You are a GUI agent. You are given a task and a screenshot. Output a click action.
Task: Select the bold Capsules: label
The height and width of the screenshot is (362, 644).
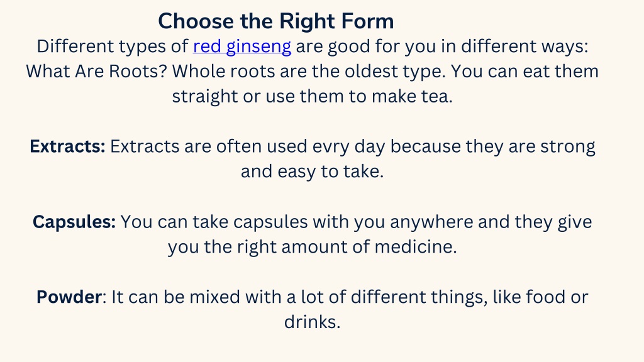tap(74, 222)
